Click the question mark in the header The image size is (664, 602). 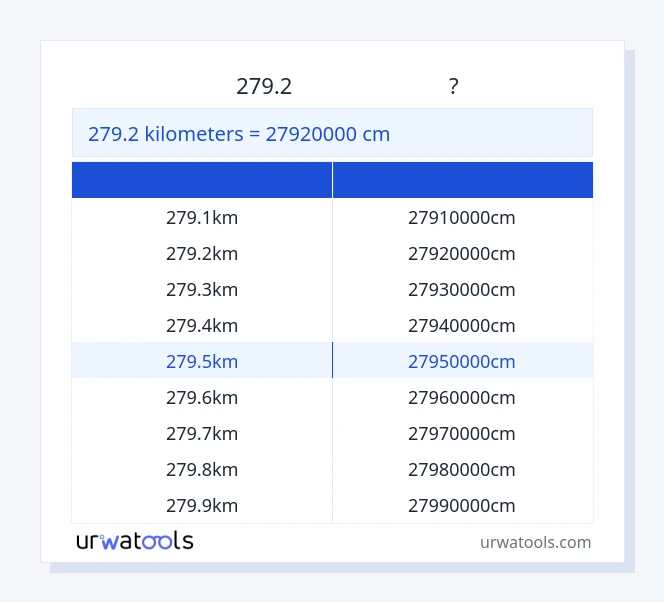[453, 87]
